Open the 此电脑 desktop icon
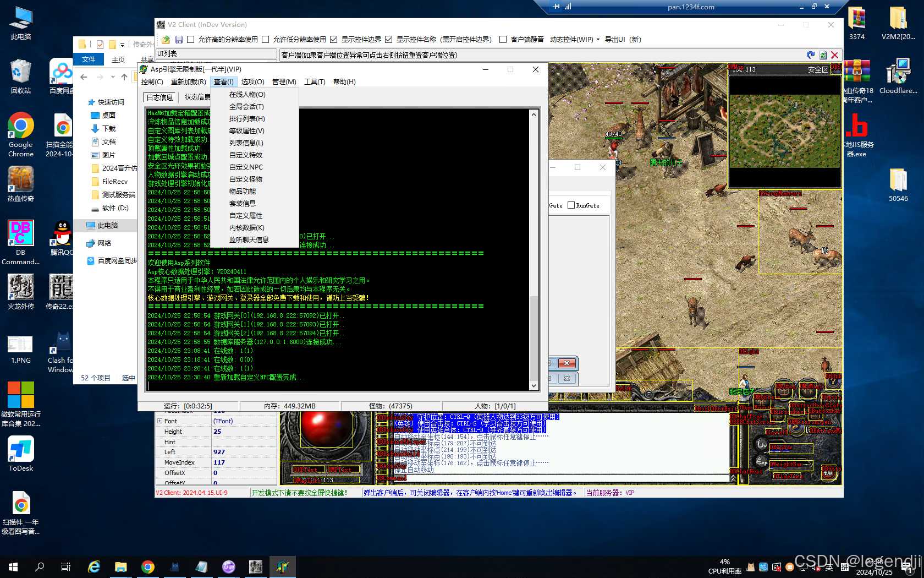 click(x=21, y=23)
